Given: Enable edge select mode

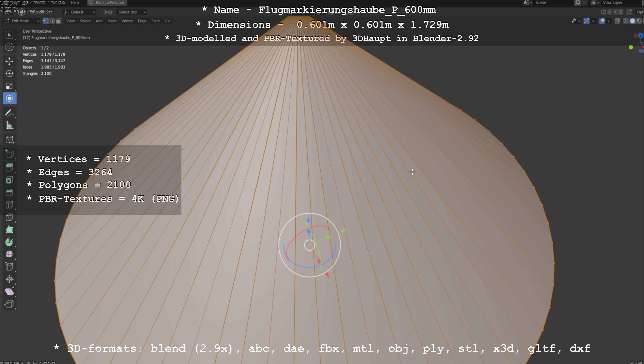Looking at the screenshot, I should (x=52, y=21).
